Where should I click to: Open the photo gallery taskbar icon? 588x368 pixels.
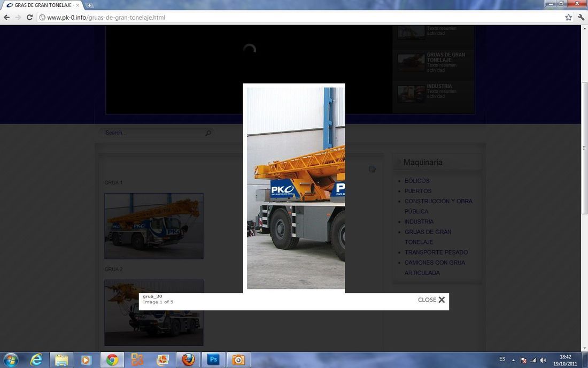coord(163,360)
